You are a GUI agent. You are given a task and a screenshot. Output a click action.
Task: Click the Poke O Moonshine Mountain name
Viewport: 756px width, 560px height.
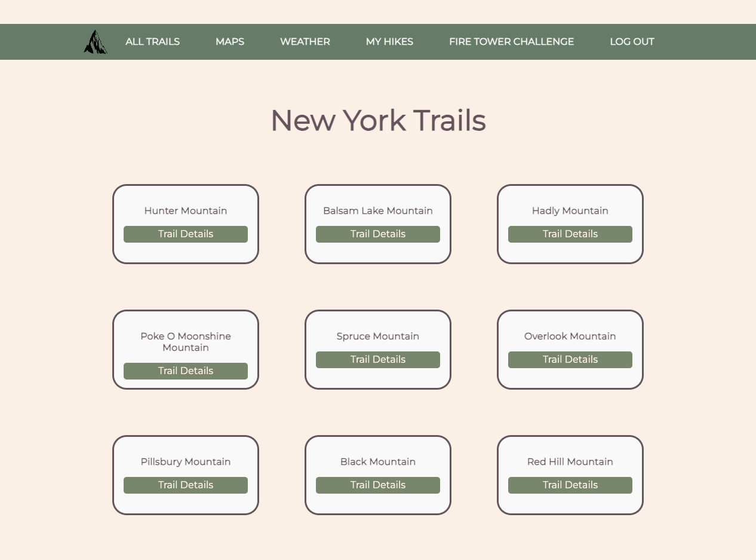pyautogui.click(x=186, y=342)
